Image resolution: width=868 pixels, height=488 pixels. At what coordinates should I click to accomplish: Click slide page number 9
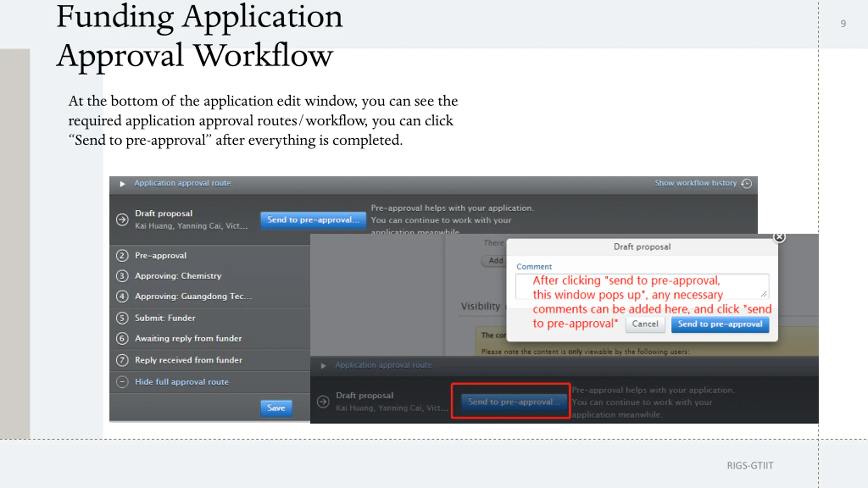[x=843, y=24]
